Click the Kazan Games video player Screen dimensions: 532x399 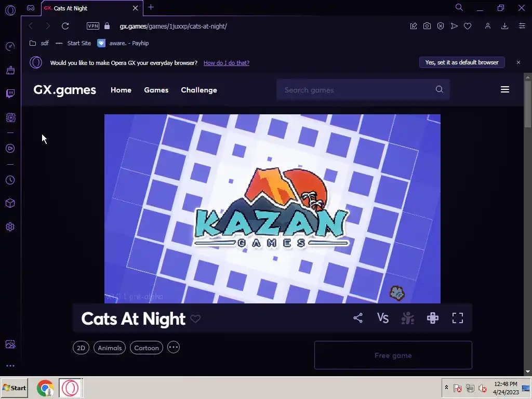tap(272, 209)
